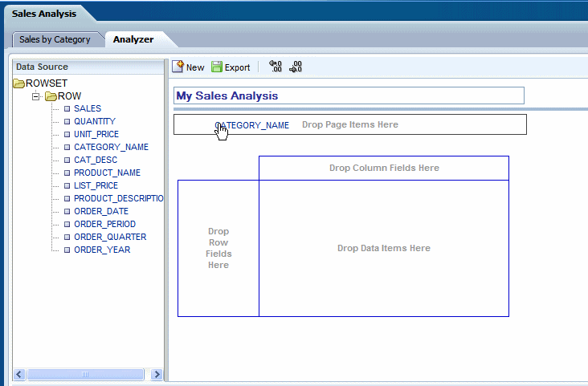Select the Sales Analysis main tab

click(44, 14)
